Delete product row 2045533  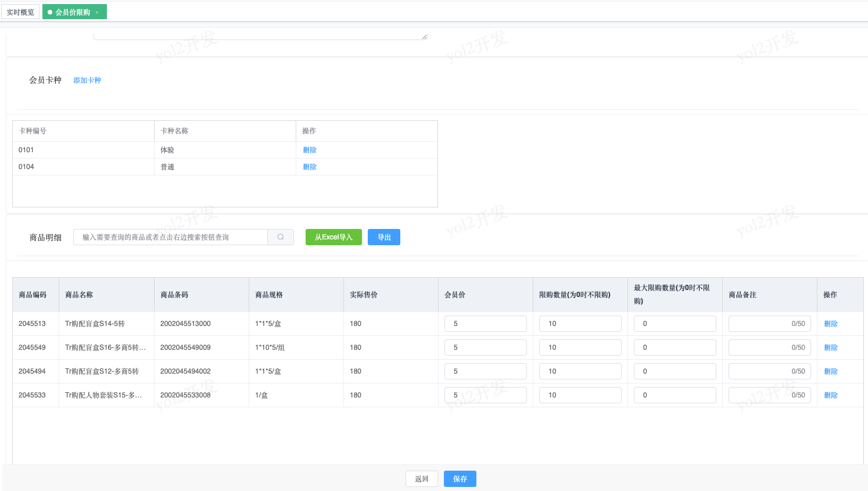point(831,395)
